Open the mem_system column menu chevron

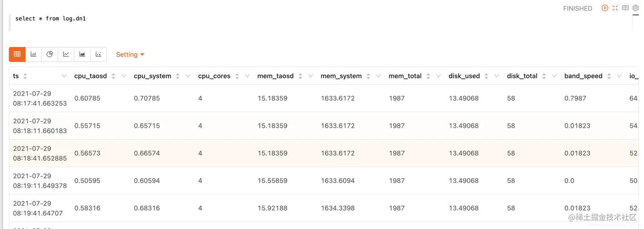click(379, 76)
